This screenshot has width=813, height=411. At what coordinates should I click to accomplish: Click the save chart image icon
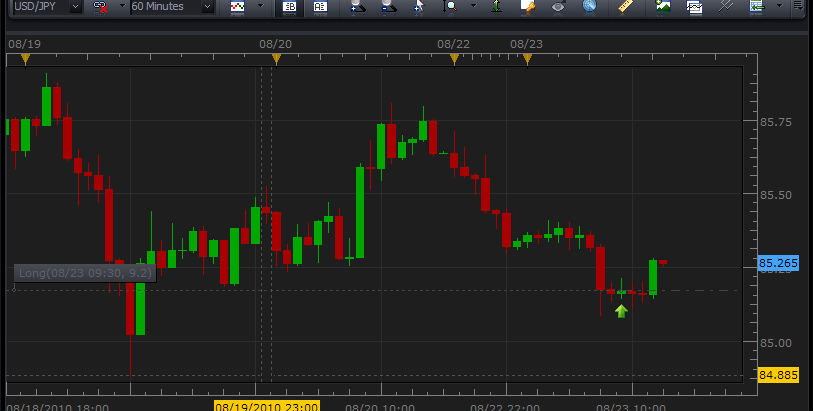(663, 6)
